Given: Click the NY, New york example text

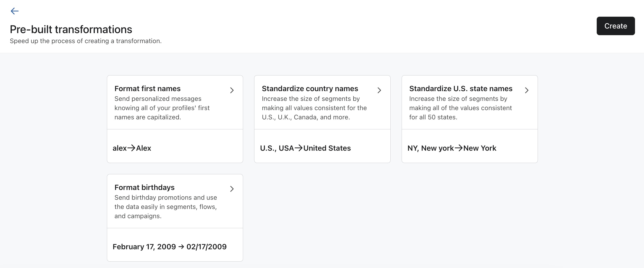Looking at the screenshot, I should [452, 148].
